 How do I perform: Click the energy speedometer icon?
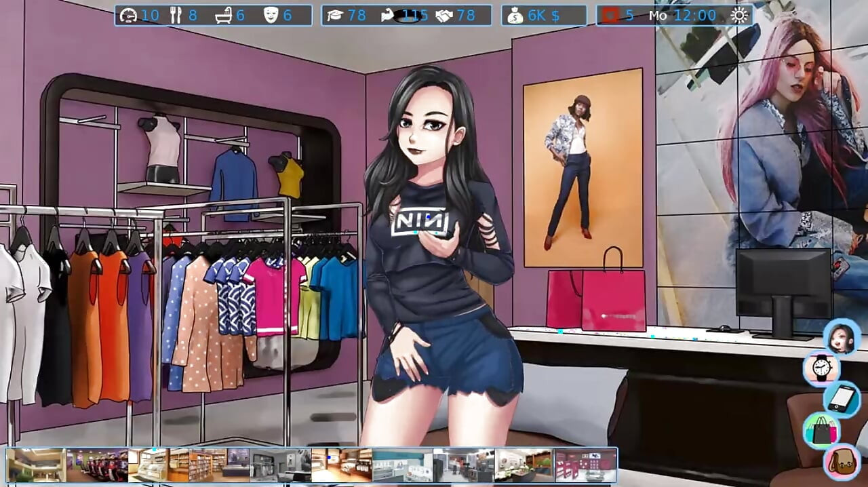[128, 15]
